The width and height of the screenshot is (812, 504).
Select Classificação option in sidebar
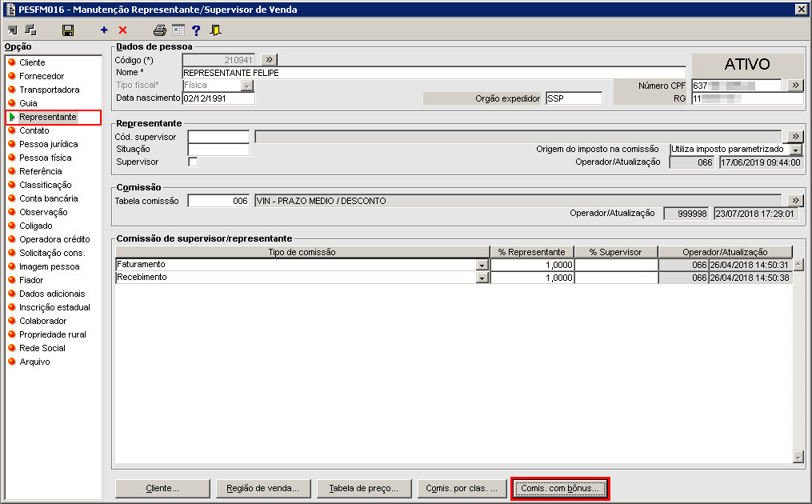tap(46, 185)
